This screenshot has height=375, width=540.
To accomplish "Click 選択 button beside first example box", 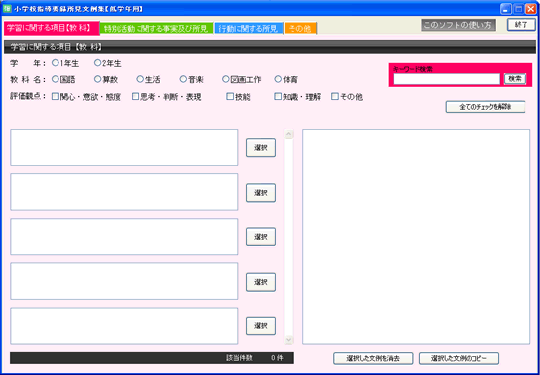I will click(261, 148).
